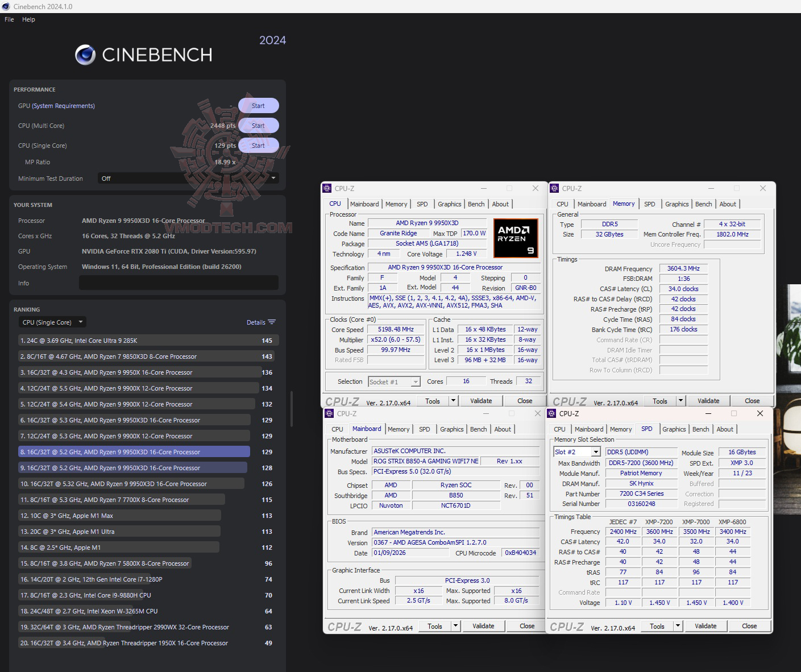Open the Help menu in Cinebench

[x=28, y=19]
